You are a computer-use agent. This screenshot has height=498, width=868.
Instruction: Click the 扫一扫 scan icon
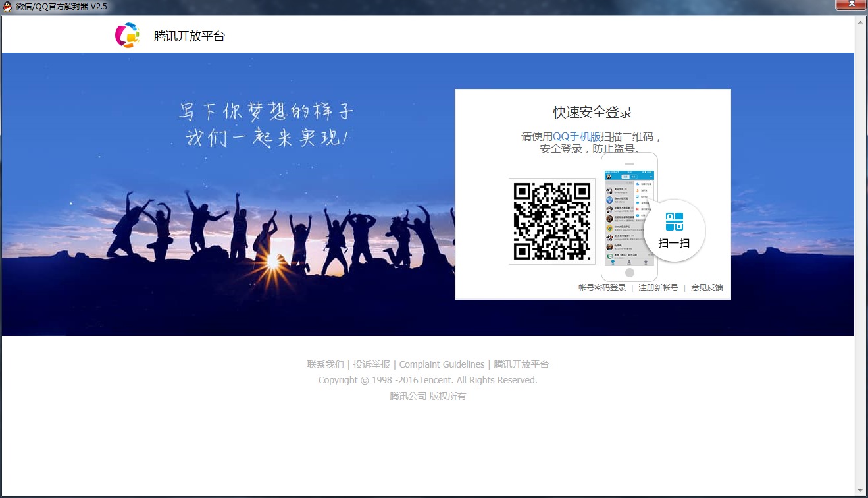point(675,242)
